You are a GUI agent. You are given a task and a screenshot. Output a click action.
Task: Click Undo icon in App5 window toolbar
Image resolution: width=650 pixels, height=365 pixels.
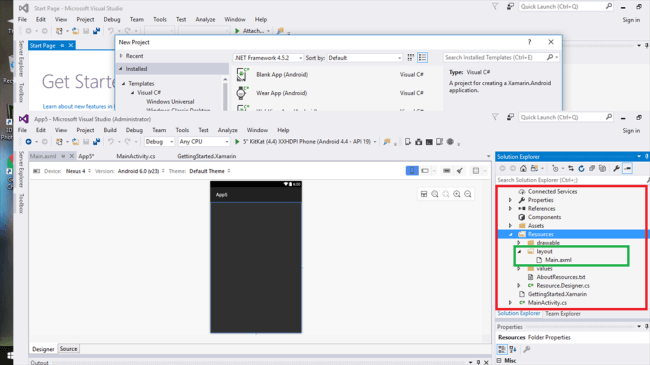[111, 141]
